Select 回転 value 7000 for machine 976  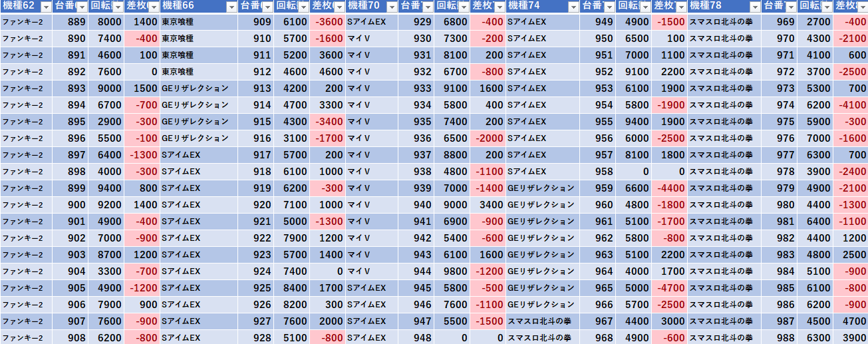(815, 138)
